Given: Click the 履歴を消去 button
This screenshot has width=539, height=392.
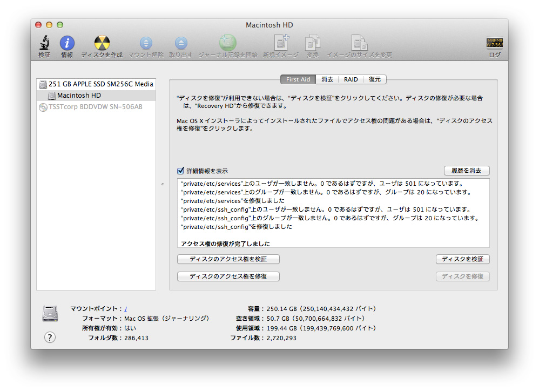Looking at the screenshot, I should point(467,171).
